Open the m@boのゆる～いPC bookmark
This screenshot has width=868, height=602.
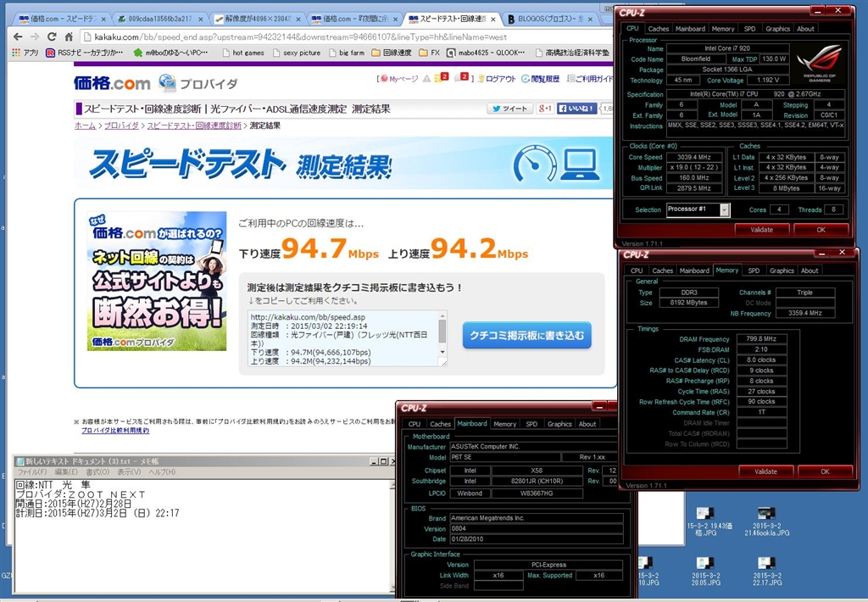[x=170, y=53]
